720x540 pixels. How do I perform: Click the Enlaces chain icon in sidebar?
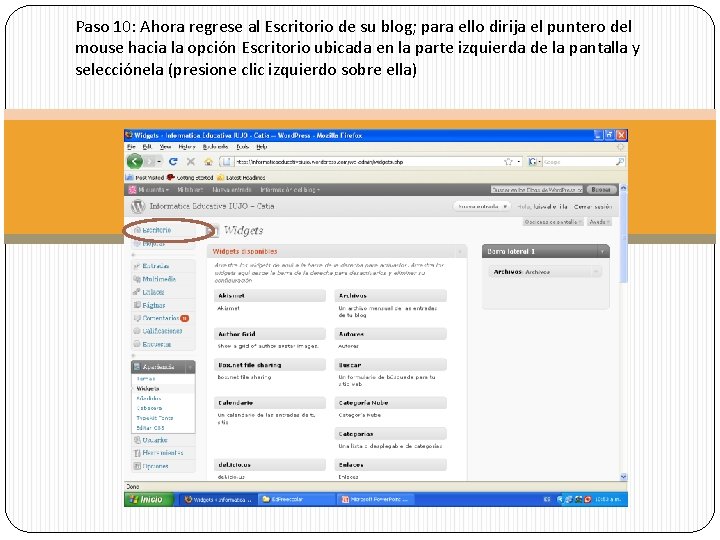pos(136,292)
